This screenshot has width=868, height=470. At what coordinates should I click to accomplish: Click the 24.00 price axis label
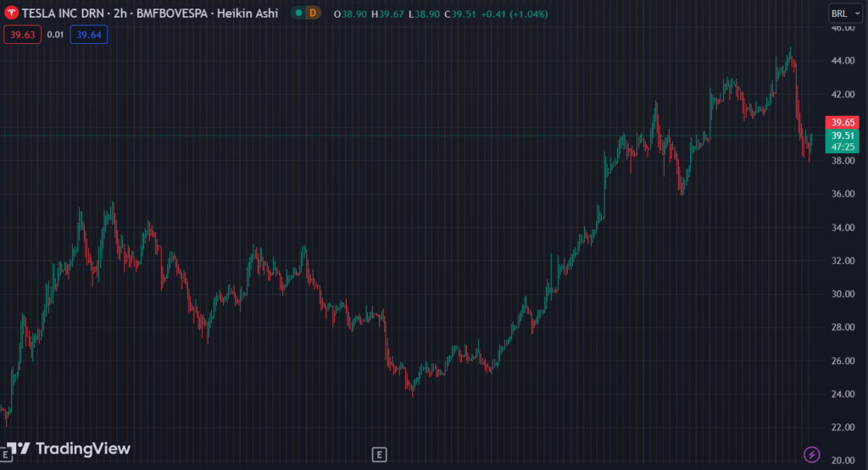click(x=843, y=395)
